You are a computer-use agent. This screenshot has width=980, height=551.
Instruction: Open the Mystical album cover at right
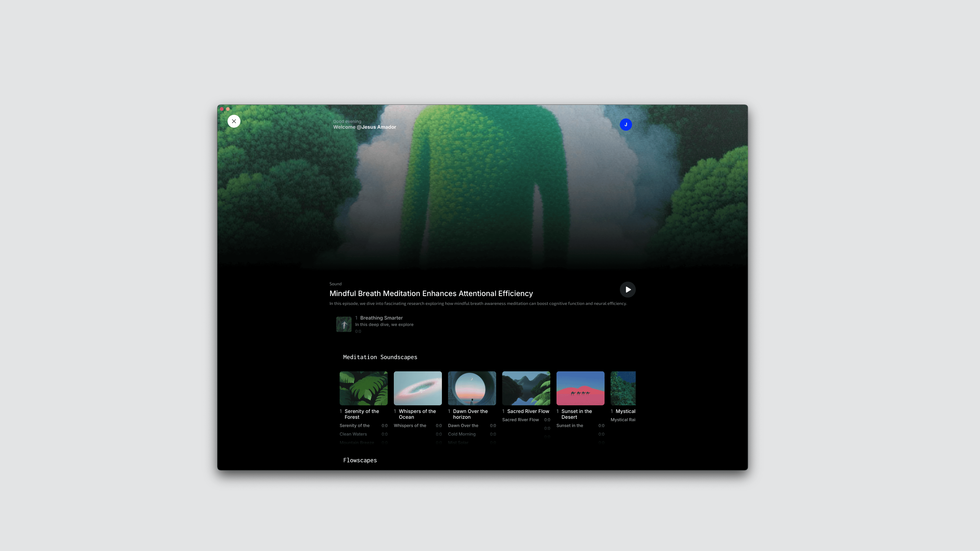coord(623,388)
